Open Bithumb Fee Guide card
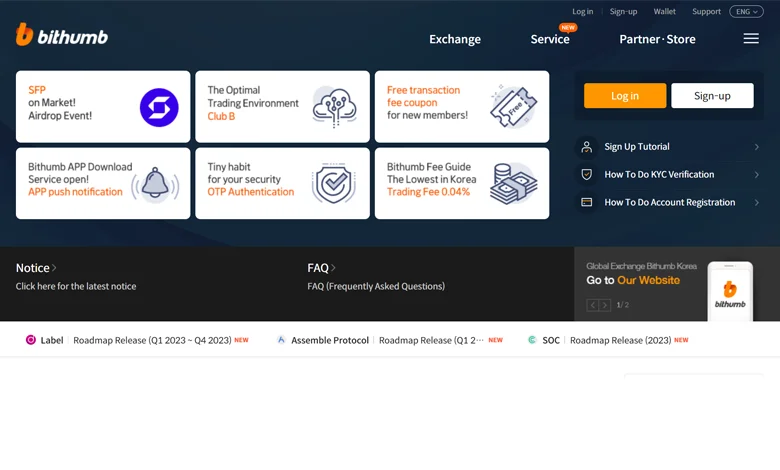780x470 pixels. click(x=462, y=183)
